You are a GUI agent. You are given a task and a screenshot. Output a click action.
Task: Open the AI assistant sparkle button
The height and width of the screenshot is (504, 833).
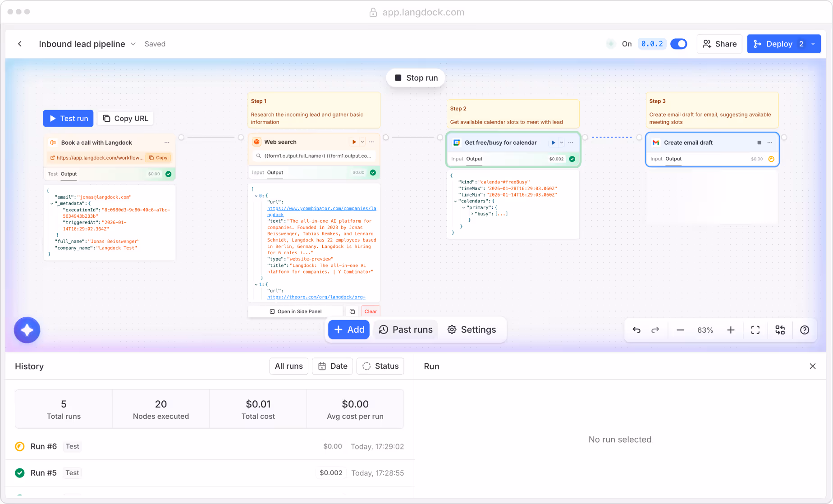point(27,330)
